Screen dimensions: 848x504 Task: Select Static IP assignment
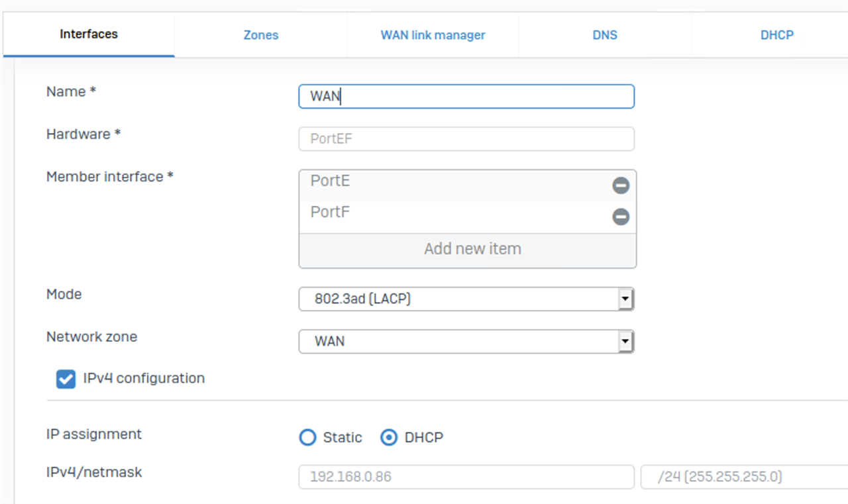(307, 438)
